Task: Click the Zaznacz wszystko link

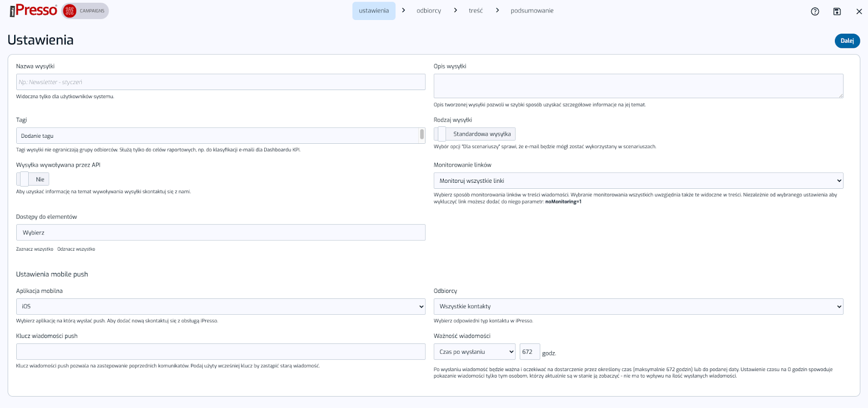Action: point(35,249)
